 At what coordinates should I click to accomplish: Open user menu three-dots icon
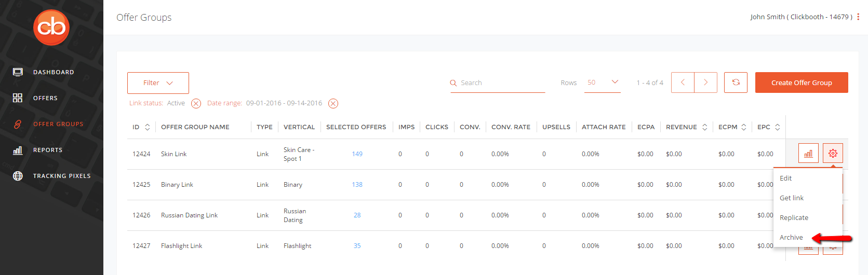coord(858,17)
